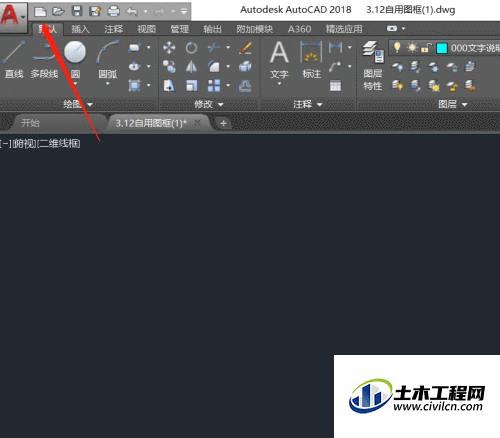Open the 000文字说明 layer dropdown
The image size is (500, 438).
coord(445,48)
